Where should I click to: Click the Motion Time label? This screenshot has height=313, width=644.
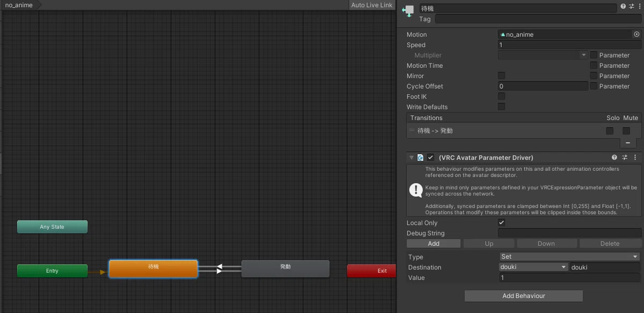click(x=425, y=65)
